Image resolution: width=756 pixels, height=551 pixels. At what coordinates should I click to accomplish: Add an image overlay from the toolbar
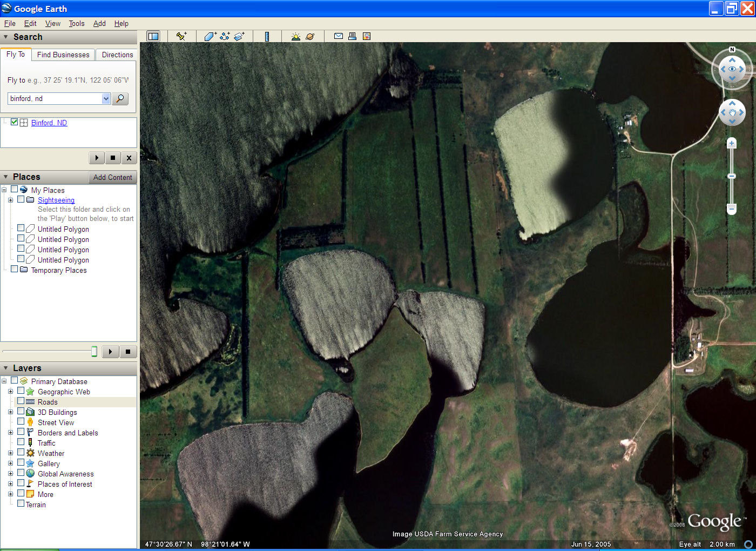239,36
